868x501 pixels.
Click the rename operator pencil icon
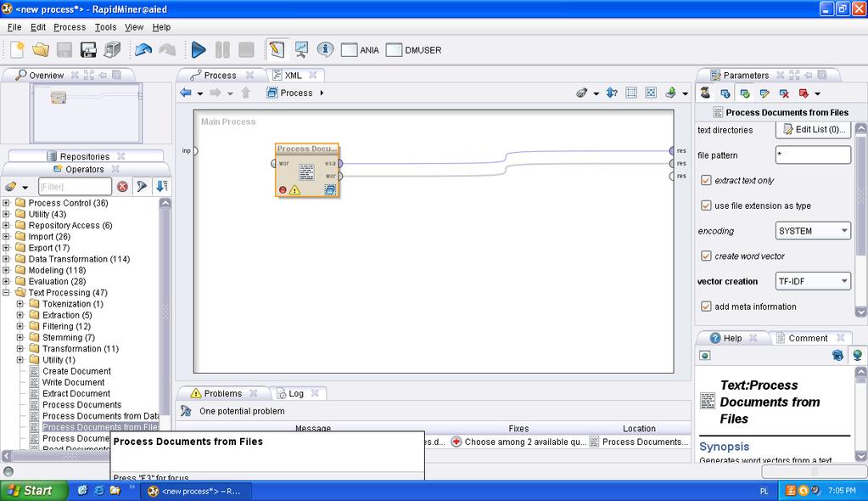point(764,93)
